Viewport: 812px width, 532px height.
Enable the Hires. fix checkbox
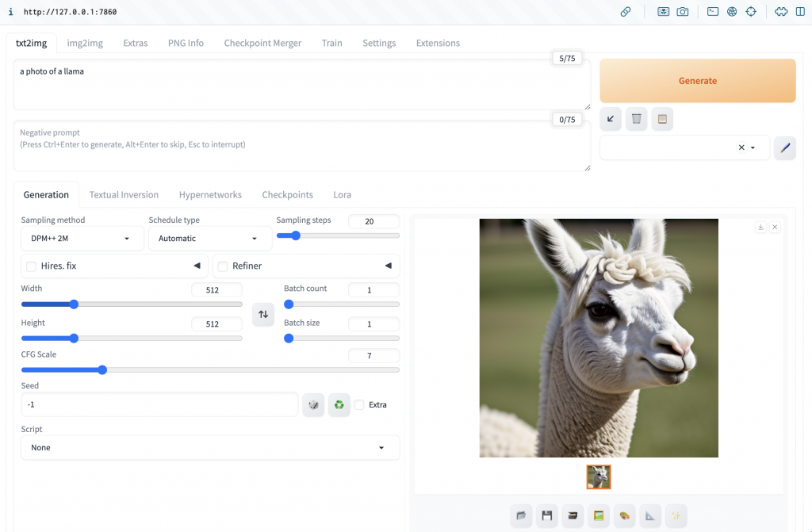[x=31, y=266]
